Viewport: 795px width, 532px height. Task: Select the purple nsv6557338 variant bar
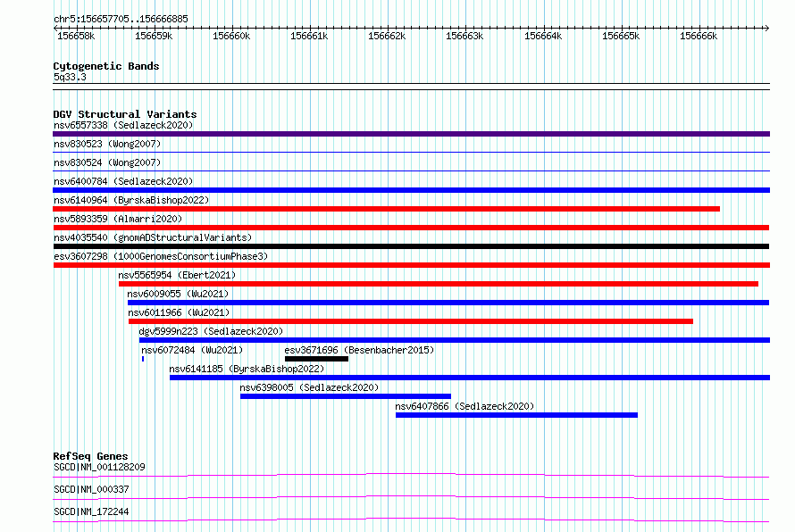point(411,134)
